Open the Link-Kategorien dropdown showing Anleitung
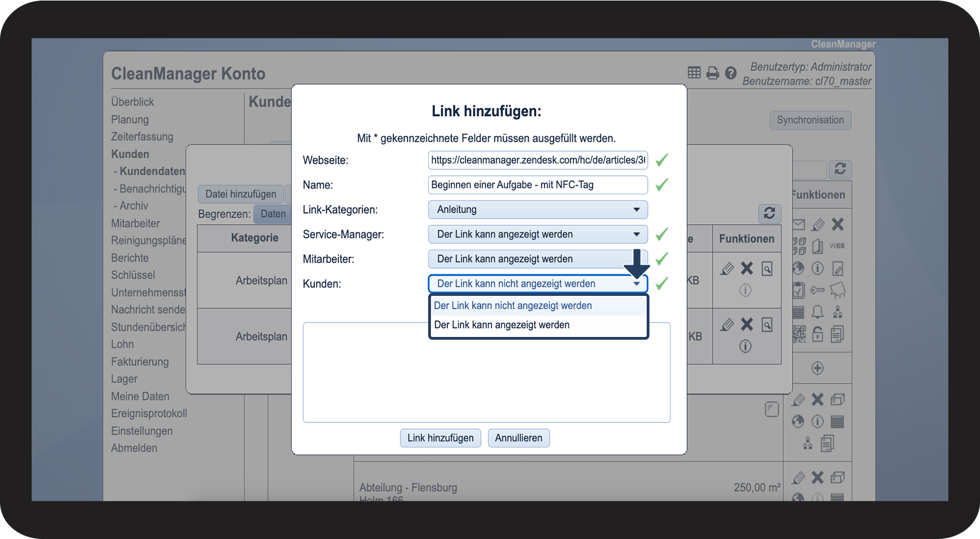Viewport: 980px width, 539px height. coord(537,210)
